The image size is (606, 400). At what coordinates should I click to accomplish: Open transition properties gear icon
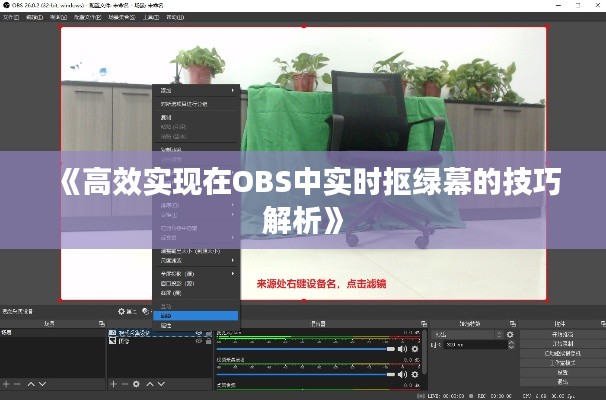[510, 335]
